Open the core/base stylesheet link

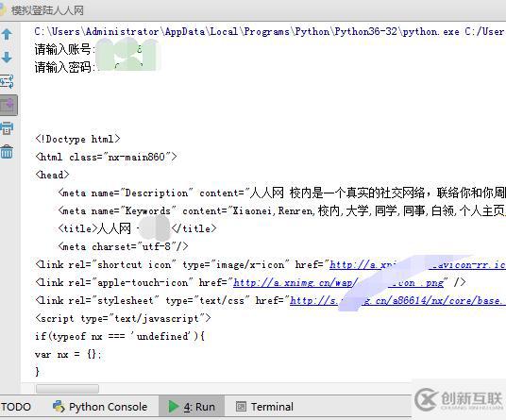click(x=397, y=300)
